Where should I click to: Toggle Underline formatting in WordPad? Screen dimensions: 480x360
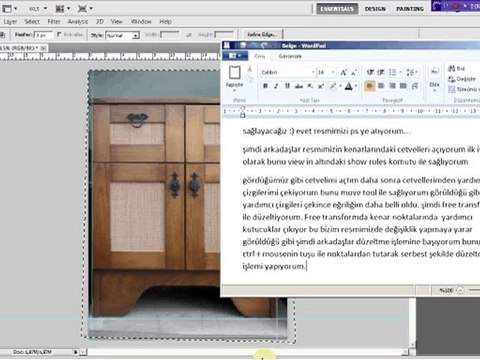point(287,86)
